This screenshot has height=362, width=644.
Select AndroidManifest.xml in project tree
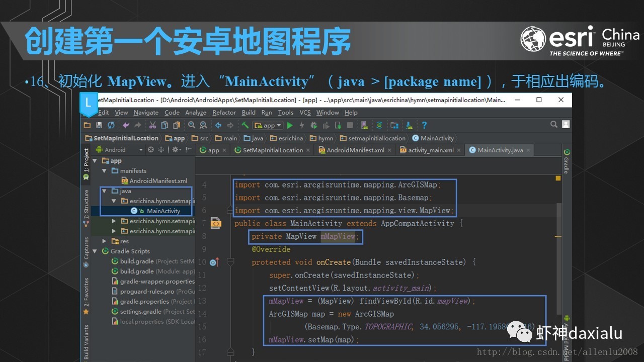pyautogui.click(x=154, y=181)
